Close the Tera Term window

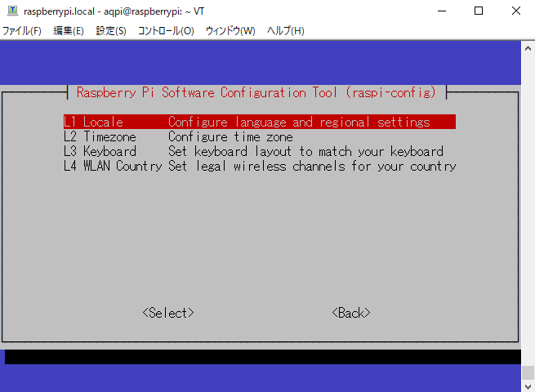pos(516,11)
